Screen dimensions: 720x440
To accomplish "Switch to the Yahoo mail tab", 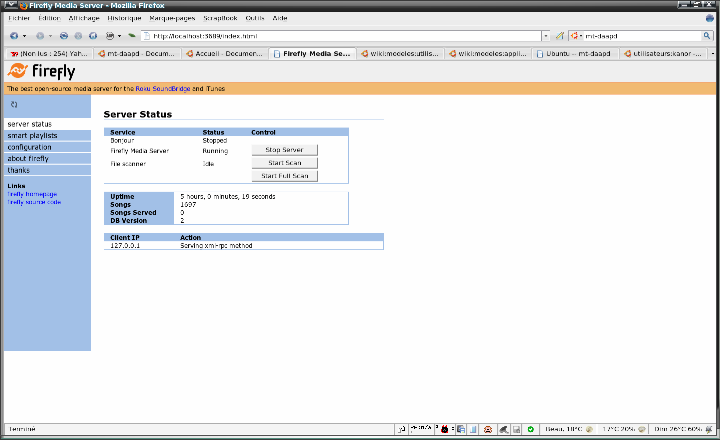I will tap(49, 54).
